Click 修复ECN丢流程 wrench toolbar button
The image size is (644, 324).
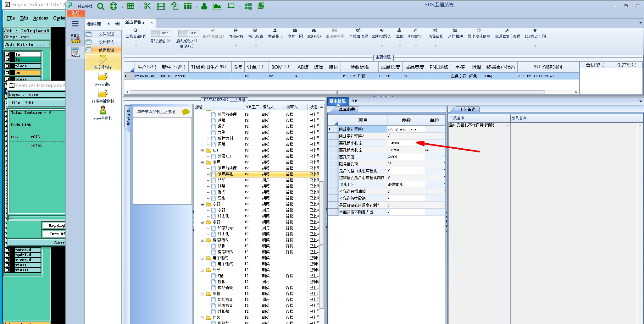(508, 34)
